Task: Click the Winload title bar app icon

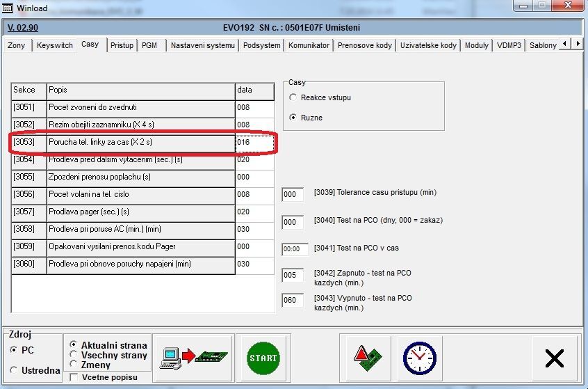Action: click(8, 7)
